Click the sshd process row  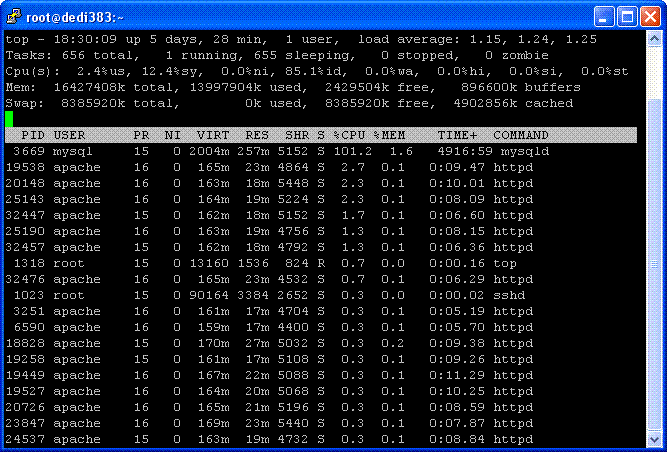click(270, 295)
